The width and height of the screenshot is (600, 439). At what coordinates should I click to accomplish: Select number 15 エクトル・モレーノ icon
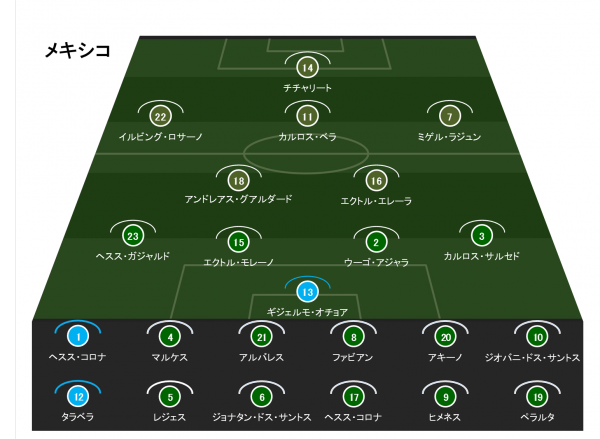[x=238, y=242]
